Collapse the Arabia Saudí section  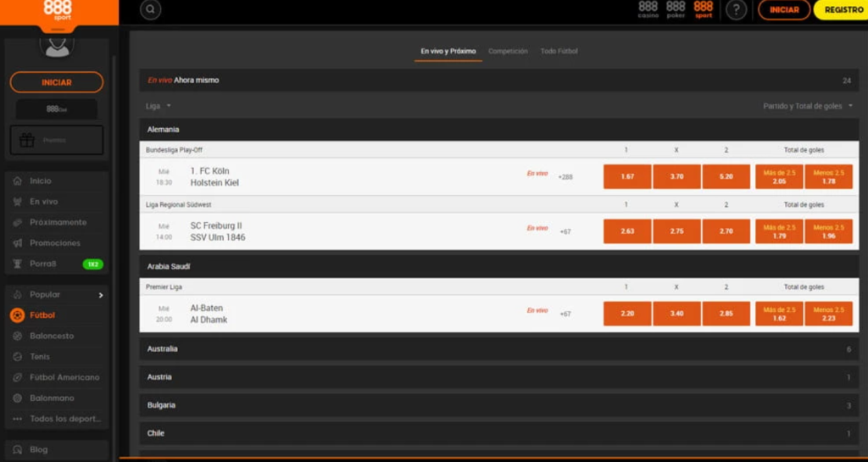(498, 267)
